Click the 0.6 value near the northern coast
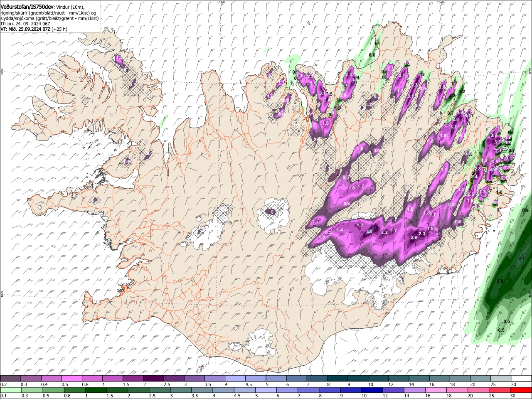 [x=372, y=55]
